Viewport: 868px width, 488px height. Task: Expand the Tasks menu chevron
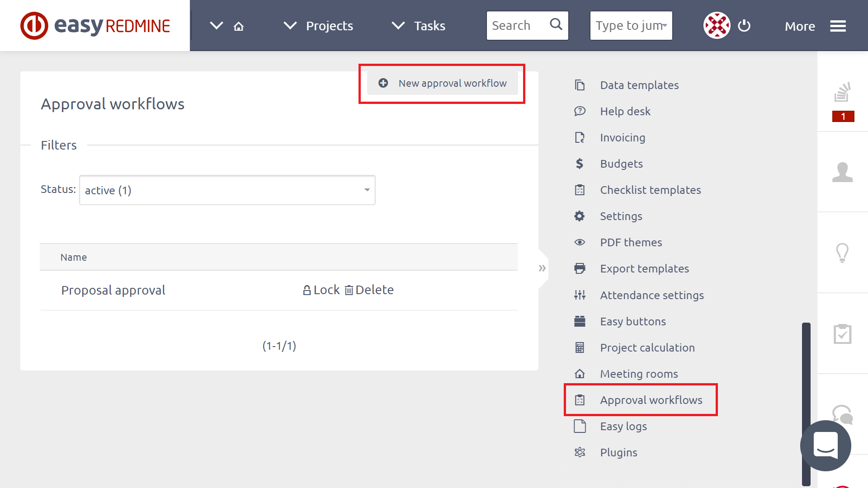tap(398, 26)
